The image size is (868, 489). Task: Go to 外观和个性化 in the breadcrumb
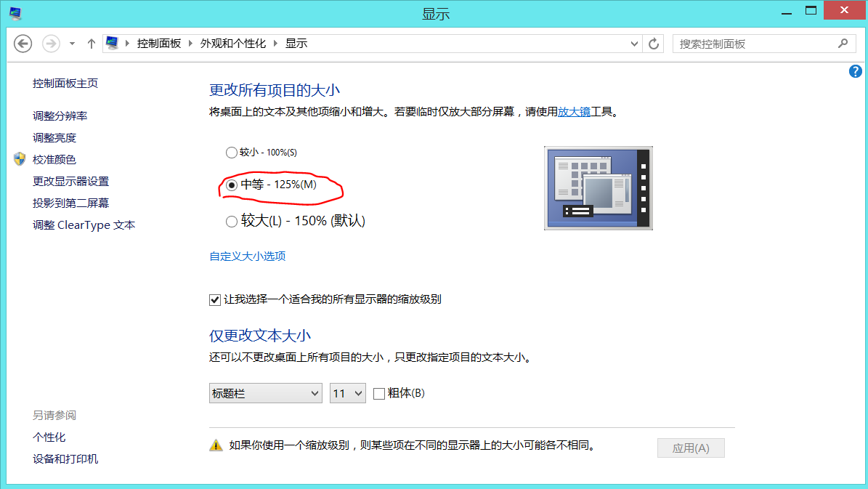(233, 43)
